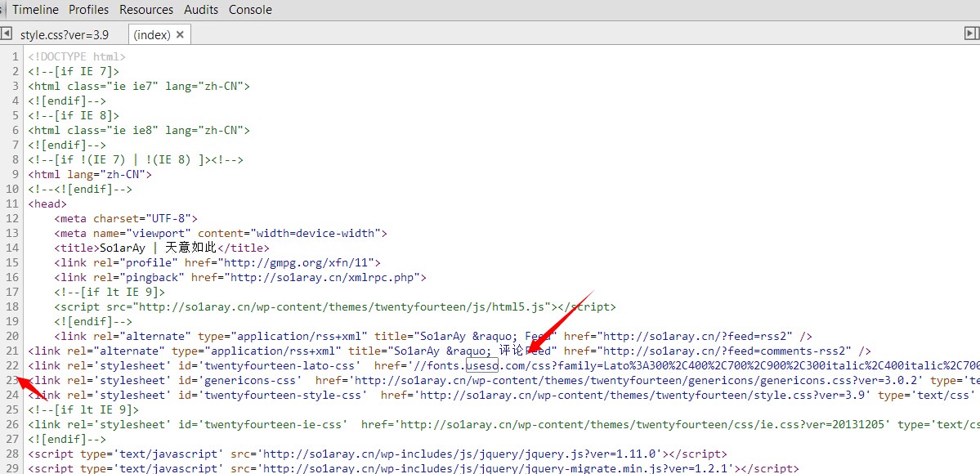Select the style.css?ver=3.9 file tab
The image size is (980, 474).
tap(65, 35)
